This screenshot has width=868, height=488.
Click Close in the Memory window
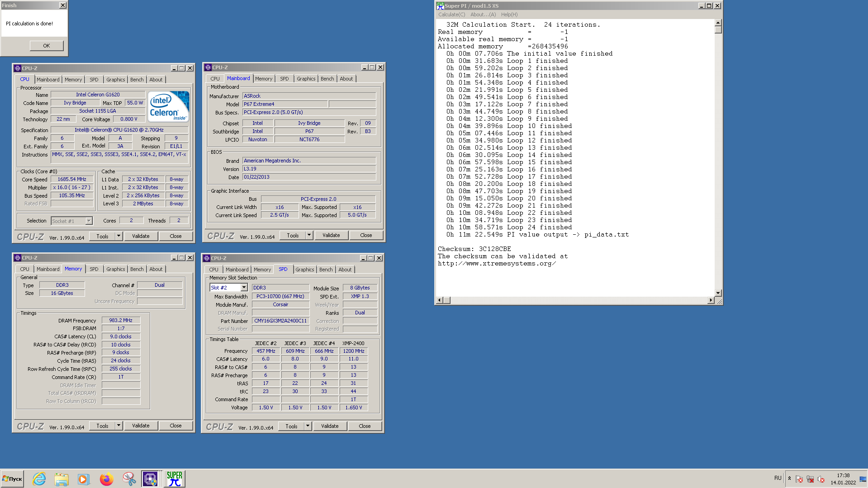tap(175, 426)
